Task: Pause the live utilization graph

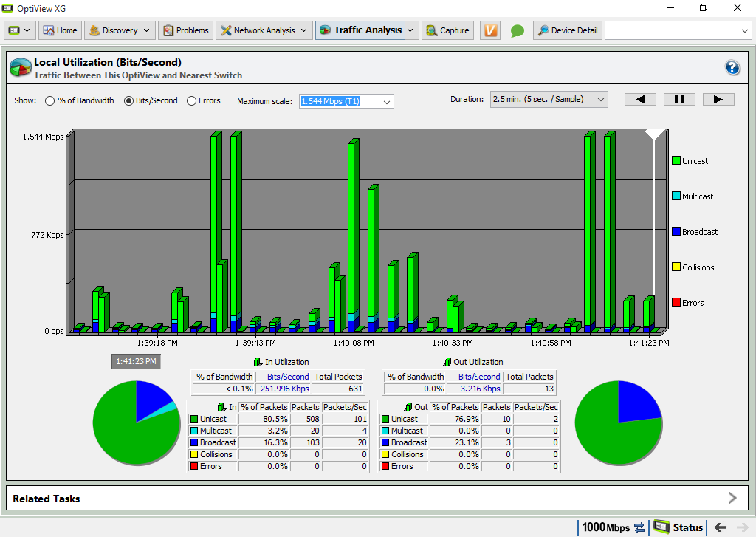Action: pyautogui.click(x=679, y=99)
